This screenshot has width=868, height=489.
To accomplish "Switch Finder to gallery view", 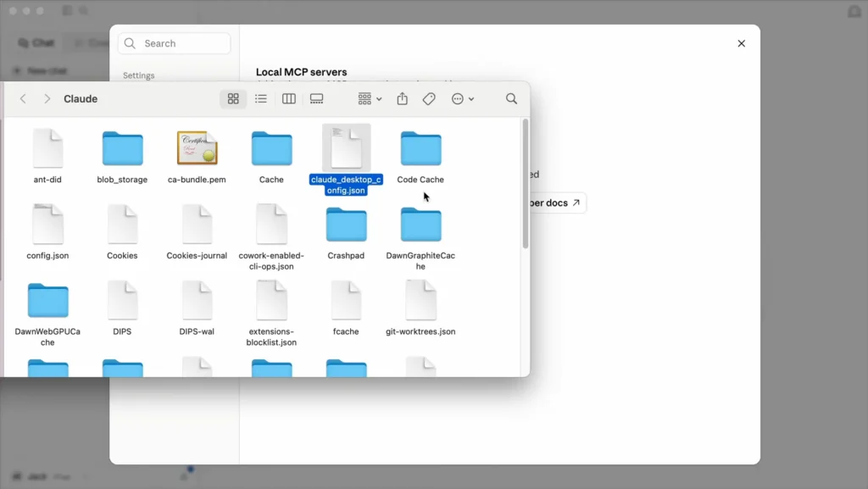I will point(317,99).
